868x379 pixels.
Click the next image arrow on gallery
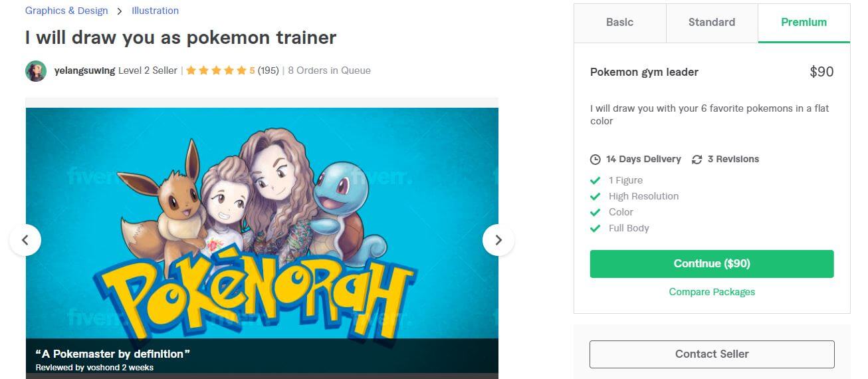(x=498, y=240)
